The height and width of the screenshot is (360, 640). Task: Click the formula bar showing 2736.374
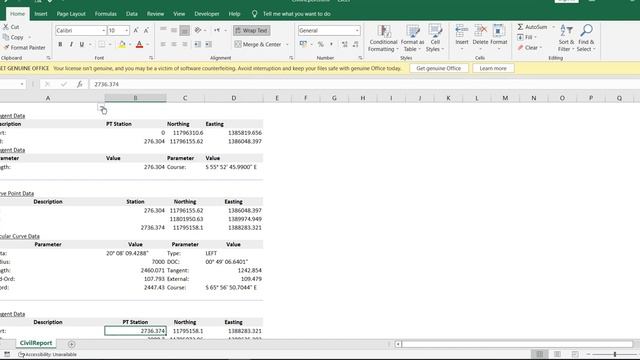363,84
